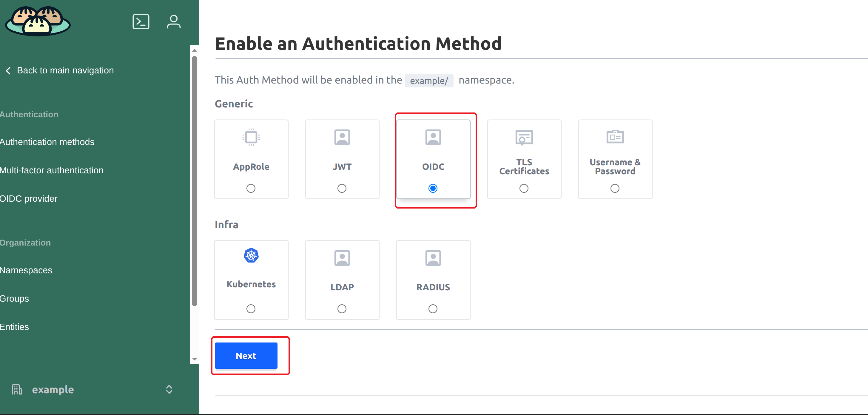This screenshot has height=415, width=868.
Task: Click the RADIUS person icon
Action: pyautogui.click(x=433, y=258)
